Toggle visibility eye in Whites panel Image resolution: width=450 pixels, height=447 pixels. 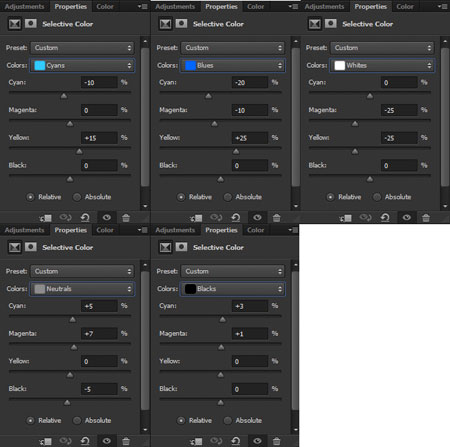click(x=407, y=218)
